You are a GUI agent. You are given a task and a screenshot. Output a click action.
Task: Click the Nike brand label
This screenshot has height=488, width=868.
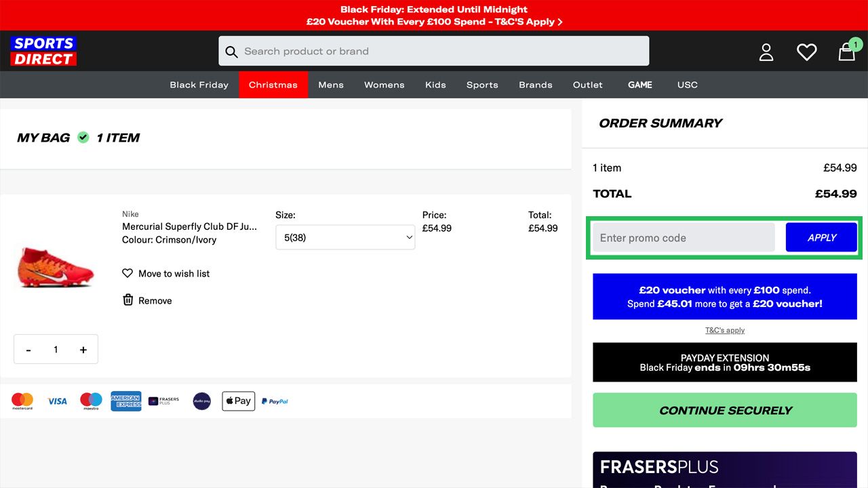[x=130, y=213]
